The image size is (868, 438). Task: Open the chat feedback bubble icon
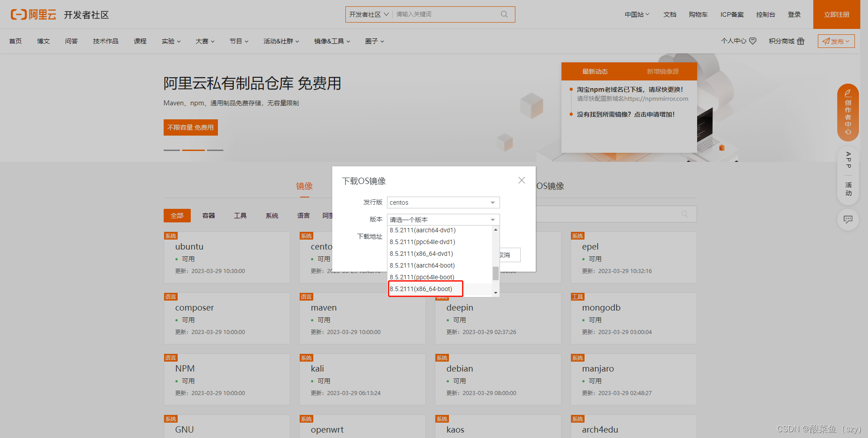(848, 220)
